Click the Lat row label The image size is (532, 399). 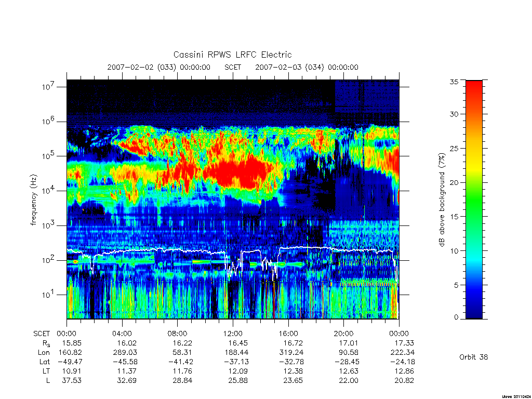(x=45, y=362)
